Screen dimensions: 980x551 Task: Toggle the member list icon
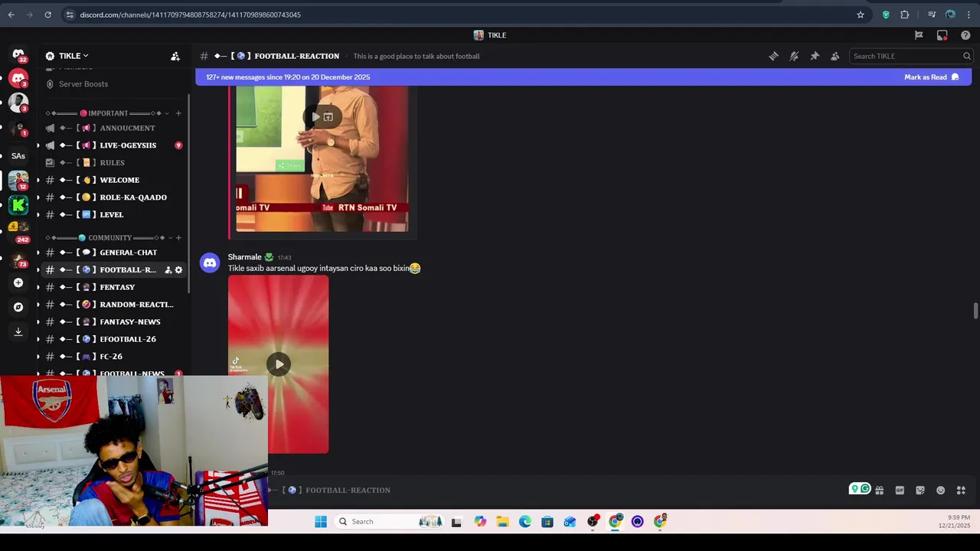(x=835, y=56)
